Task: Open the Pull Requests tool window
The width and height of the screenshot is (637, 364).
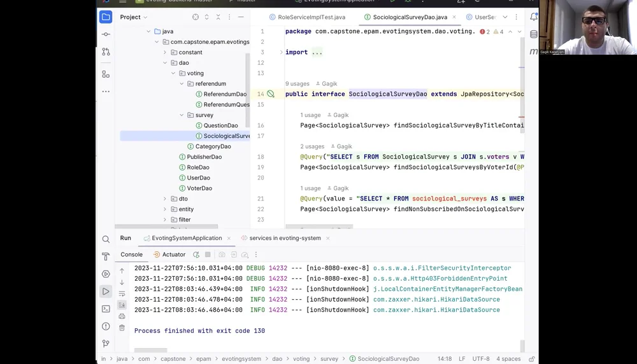Action: click(106, 52)
